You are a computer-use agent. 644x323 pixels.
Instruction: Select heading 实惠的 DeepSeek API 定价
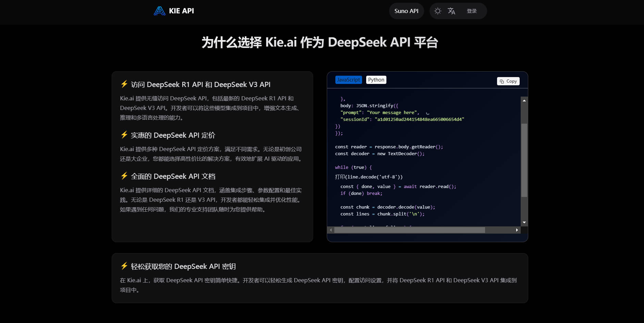coord(173,135)
